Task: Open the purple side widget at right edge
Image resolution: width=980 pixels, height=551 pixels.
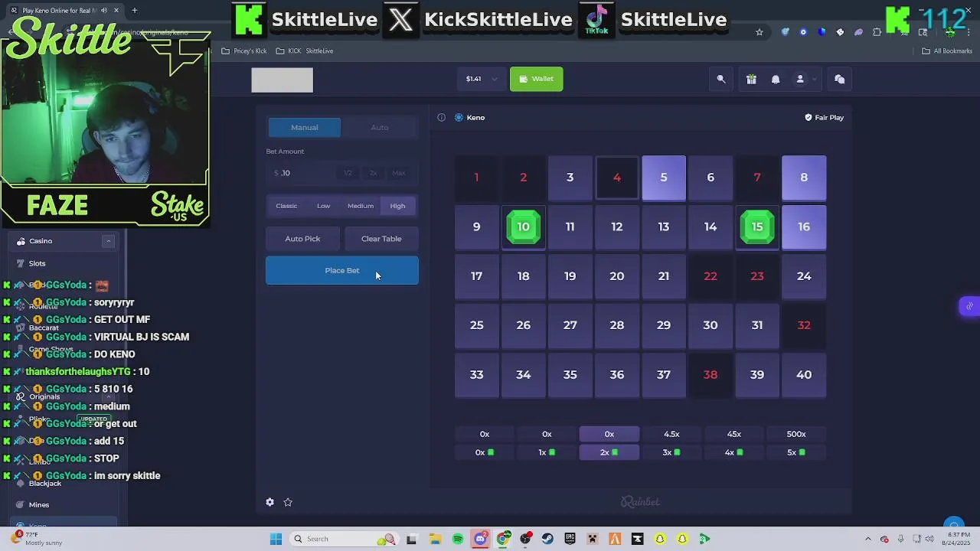Action: [x=969, y=306]
